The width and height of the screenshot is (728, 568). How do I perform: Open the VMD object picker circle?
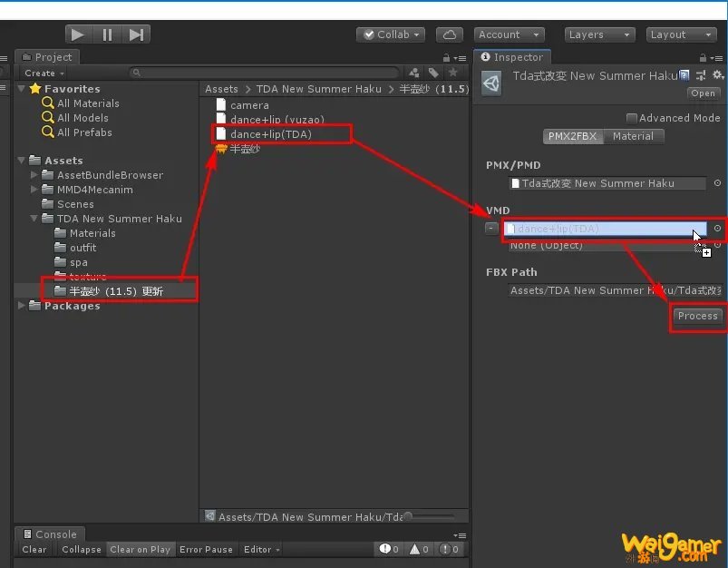(x=717, y=229)
